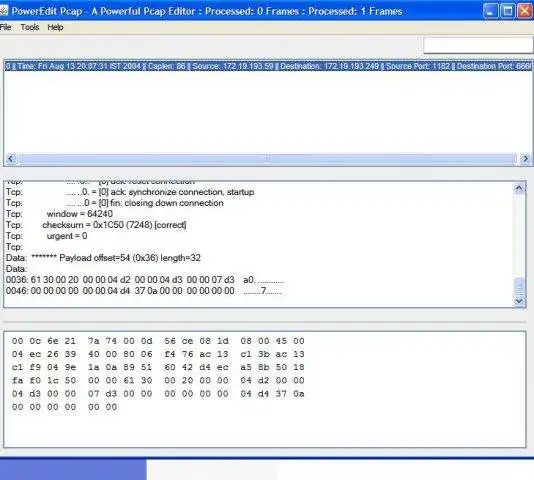The width and height of the screenshot is (534, 480).
Task: Open the File menu
Action: [x=5, y=27]
